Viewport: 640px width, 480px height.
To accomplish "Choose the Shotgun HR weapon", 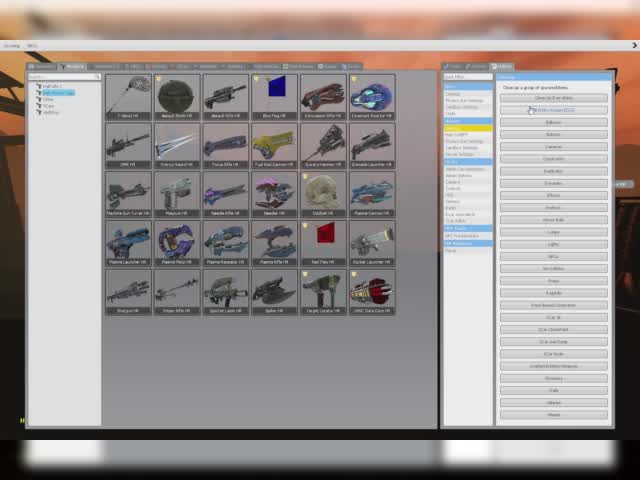I will point(128,292).
